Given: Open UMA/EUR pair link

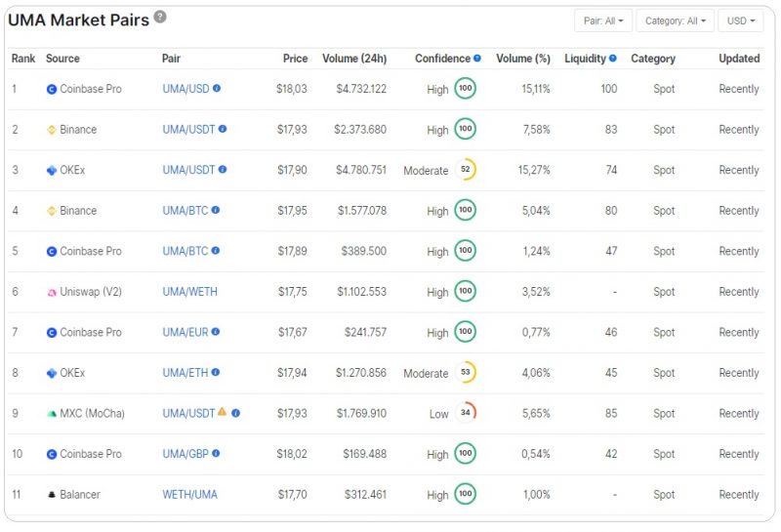Looking at the screenshot, I should pyautogui.click(x=185, y=332).
